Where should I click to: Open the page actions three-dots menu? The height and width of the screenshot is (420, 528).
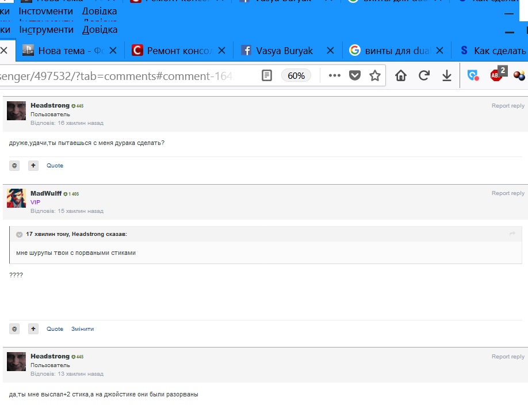[334, 75]
